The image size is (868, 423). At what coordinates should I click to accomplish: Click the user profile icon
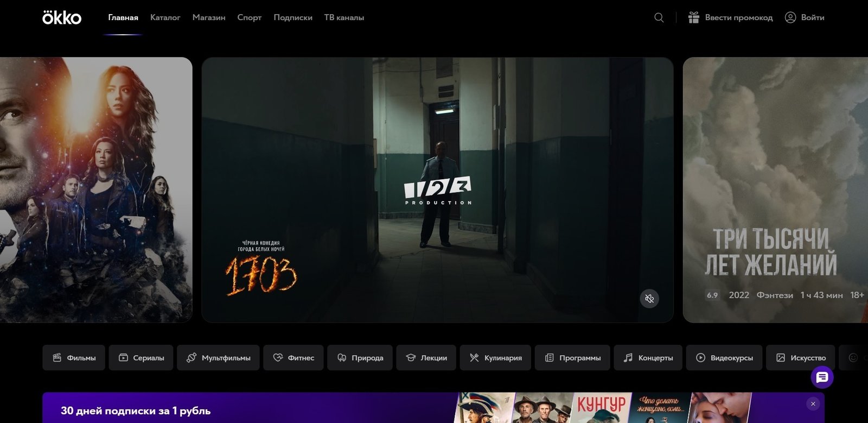(x=790, y=17)
